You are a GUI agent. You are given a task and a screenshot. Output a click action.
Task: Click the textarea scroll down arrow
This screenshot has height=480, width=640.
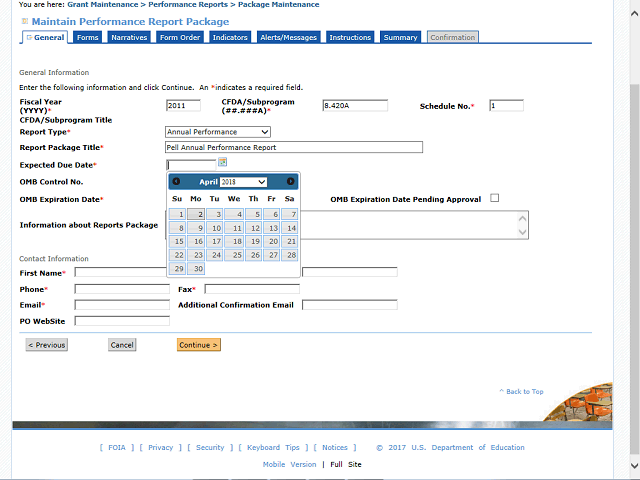(x=522, y=232)
